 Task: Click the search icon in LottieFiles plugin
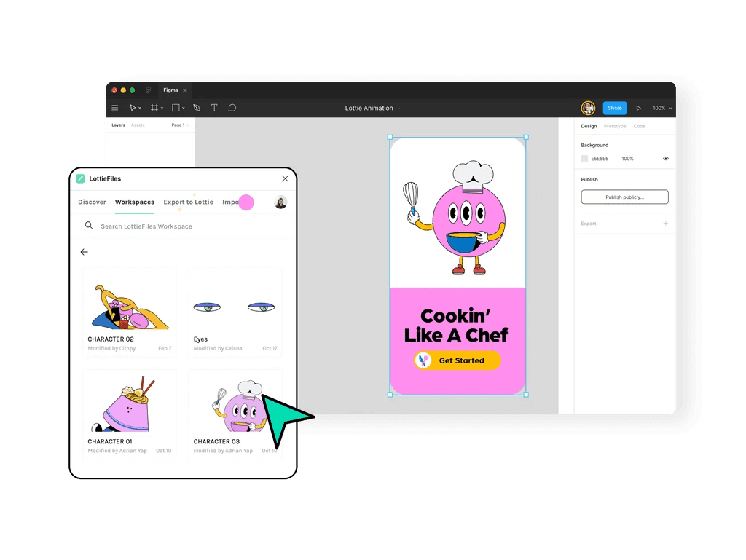(88, 226)
